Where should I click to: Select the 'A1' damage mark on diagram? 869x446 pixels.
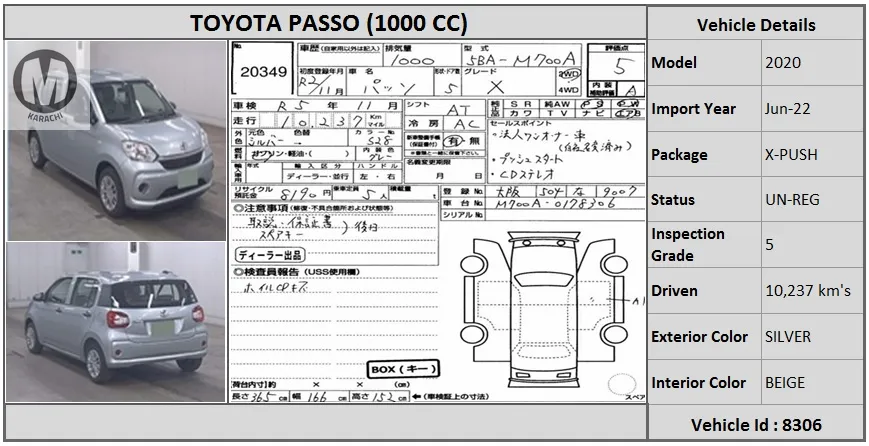[x=637, y=300]
